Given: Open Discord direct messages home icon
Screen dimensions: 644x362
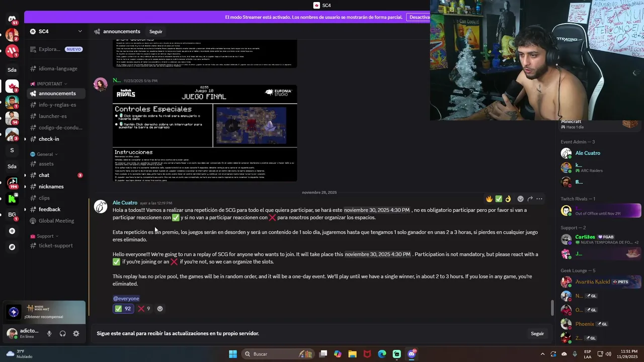Looking at the screenshot, I should point(12,19).
